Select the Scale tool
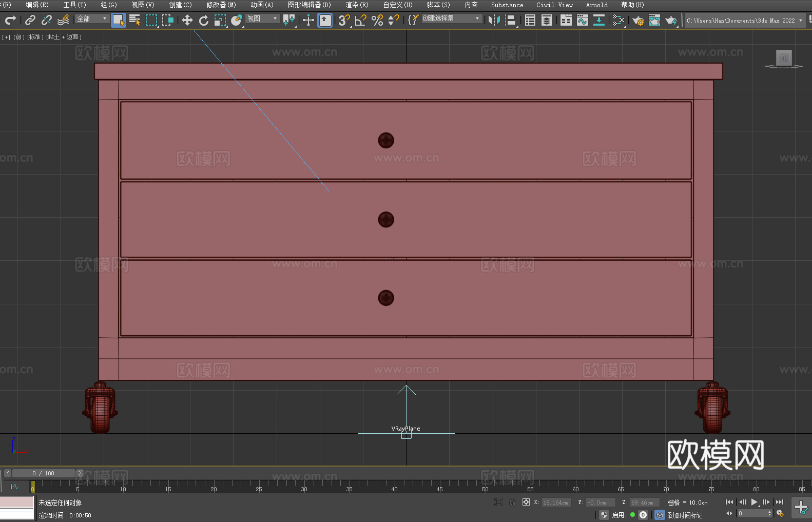The height and width of the screenshot is (522, 812). point(220,20)
